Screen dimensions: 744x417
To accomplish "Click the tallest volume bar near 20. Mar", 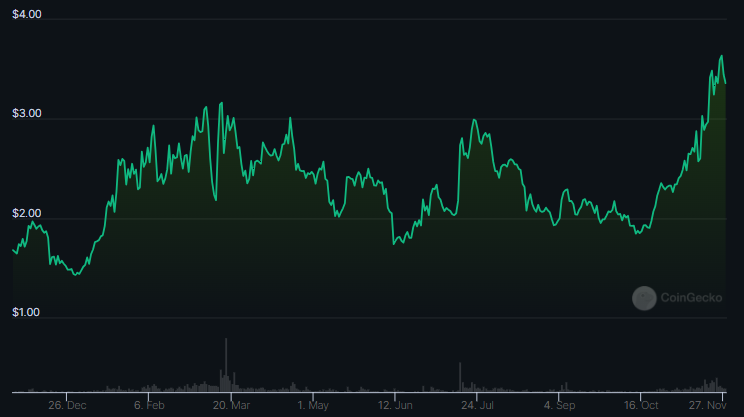I will click(226, 365).
